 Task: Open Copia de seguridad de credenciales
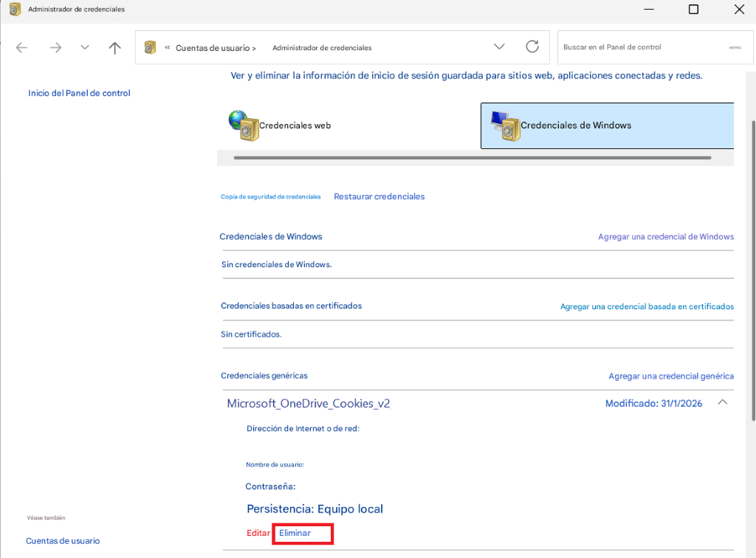click(x=270, y=196)
